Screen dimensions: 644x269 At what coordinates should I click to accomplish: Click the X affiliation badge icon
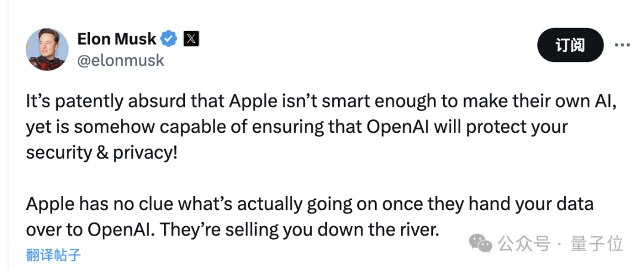pyautogui.click(x=191, y=39)
